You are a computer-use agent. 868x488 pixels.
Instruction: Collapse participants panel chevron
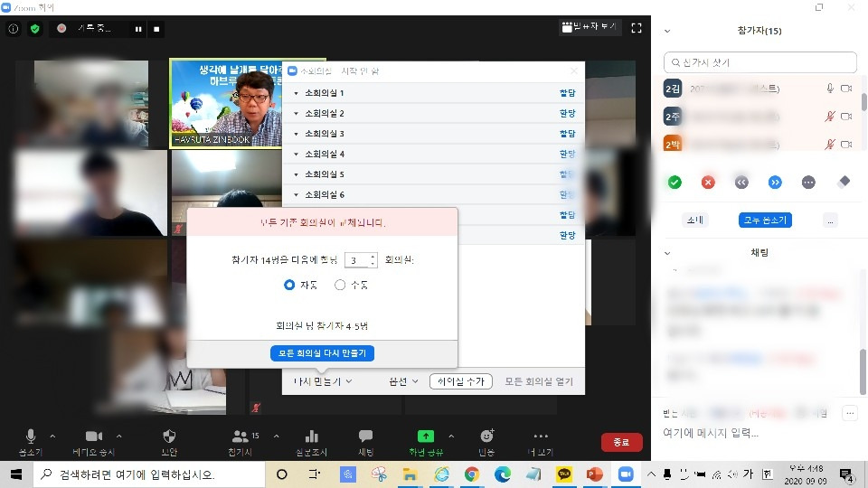click(x=667, y=31)
